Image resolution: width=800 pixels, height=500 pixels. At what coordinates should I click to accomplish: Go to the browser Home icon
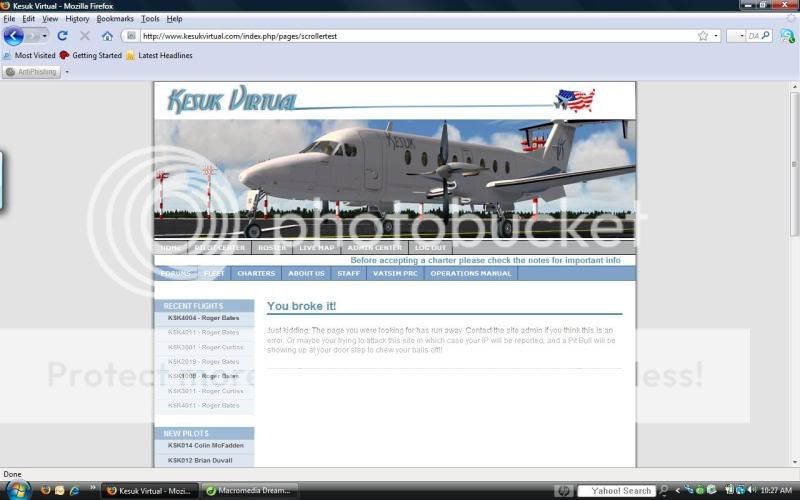(107, 36)
